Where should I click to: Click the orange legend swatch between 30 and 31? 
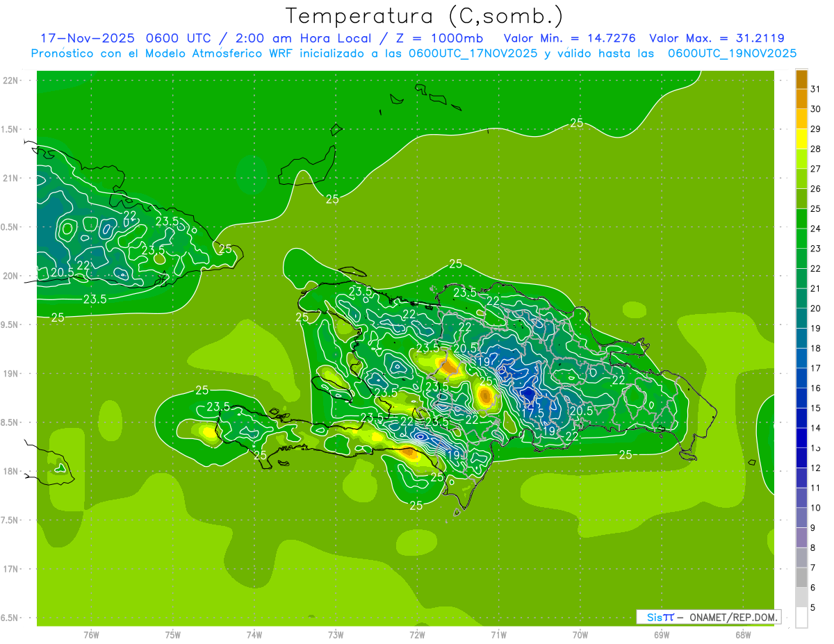(x=801, y=99)
